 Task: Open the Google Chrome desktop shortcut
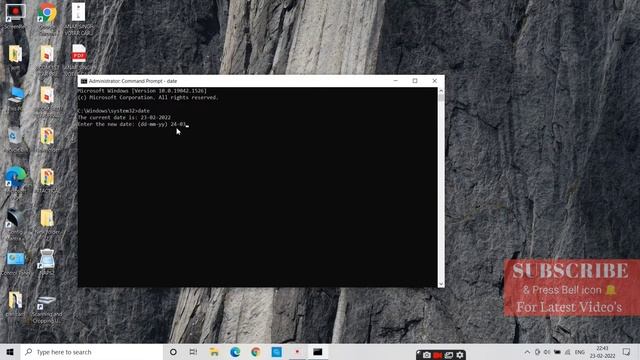click(47, 12)
